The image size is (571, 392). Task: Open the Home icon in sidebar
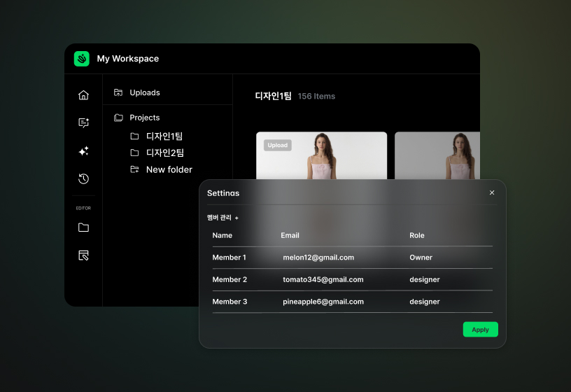click(83, 95)
